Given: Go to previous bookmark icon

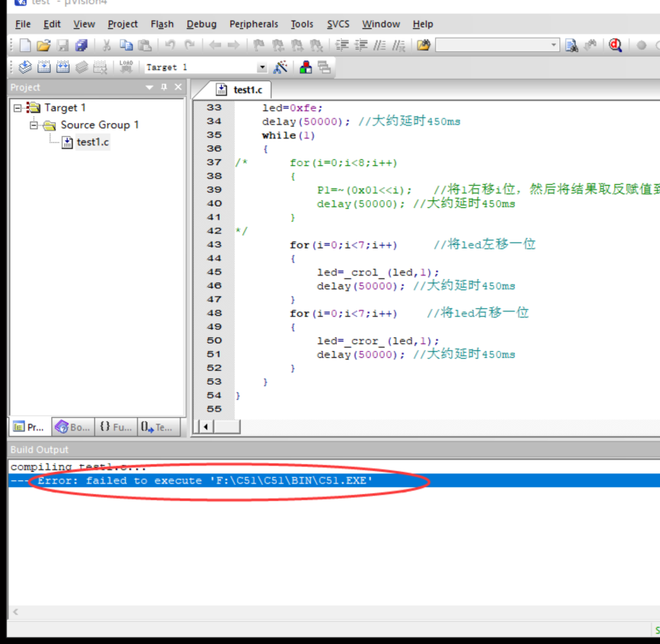Looking at the screenshot, I should tap(278, 45).
